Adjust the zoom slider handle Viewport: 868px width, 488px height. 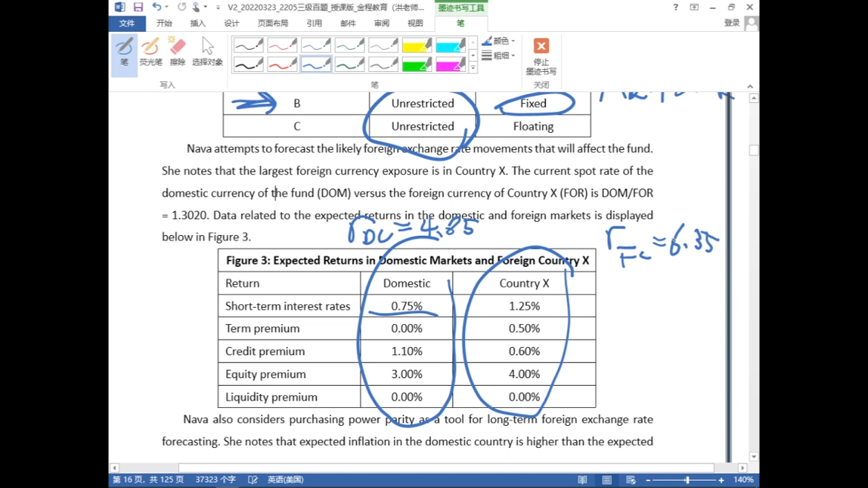click(688, 481)
